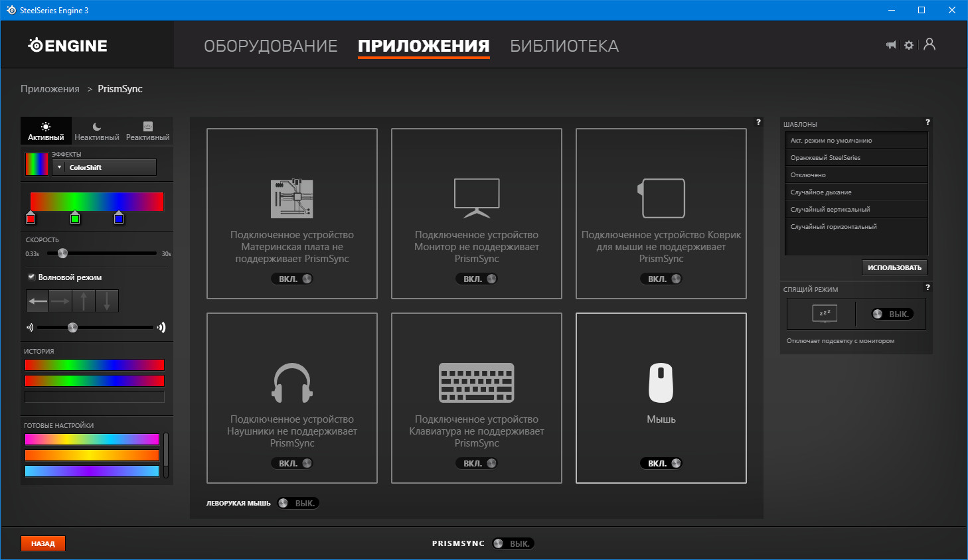Click the headphones device icon
The width and height of the screenshot is (968, 560).
292,383
